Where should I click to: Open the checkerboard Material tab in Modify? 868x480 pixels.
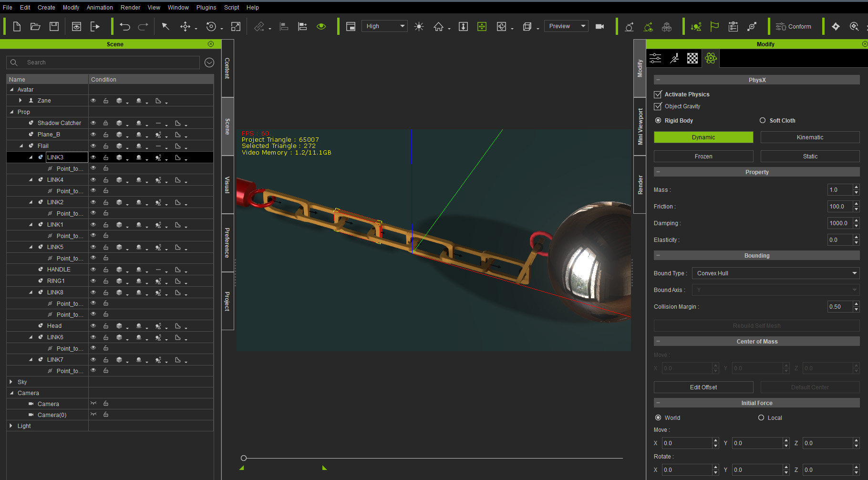tap(692, 58)
